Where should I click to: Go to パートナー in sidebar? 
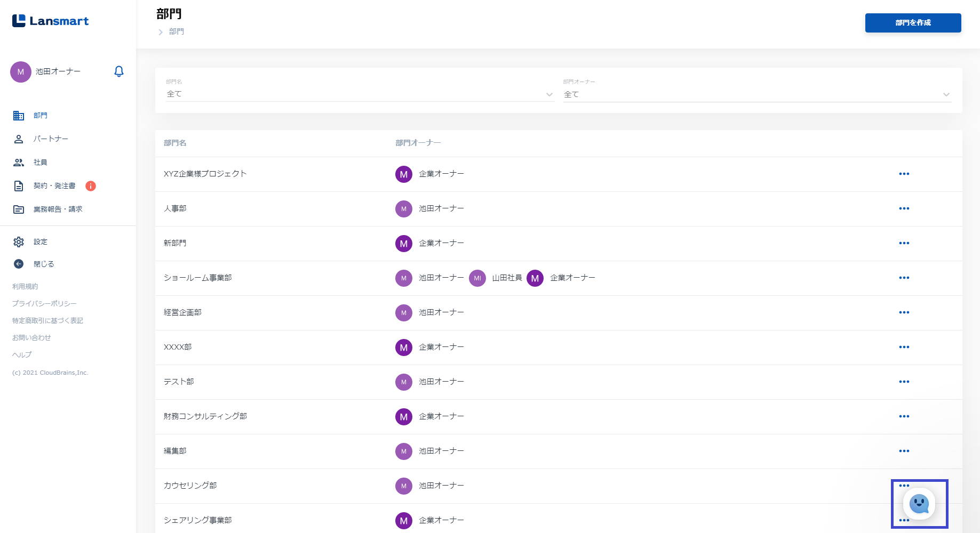tap(51, 139)
